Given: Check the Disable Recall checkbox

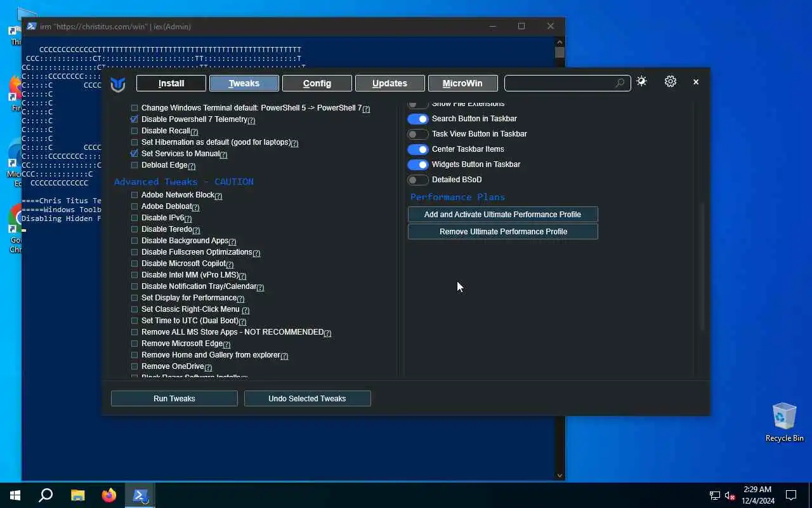Looking at the screenshot, I should coord(134,131).
